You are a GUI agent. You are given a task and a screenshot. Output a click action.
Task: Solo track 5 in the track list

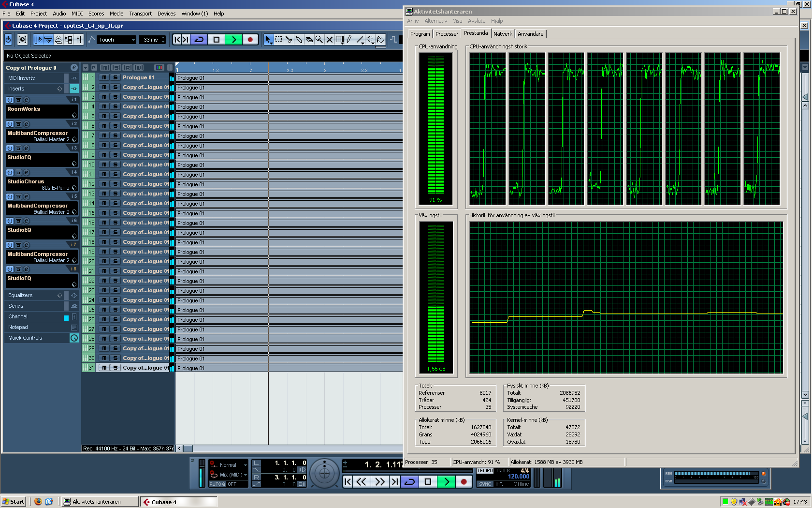point(116,116)
